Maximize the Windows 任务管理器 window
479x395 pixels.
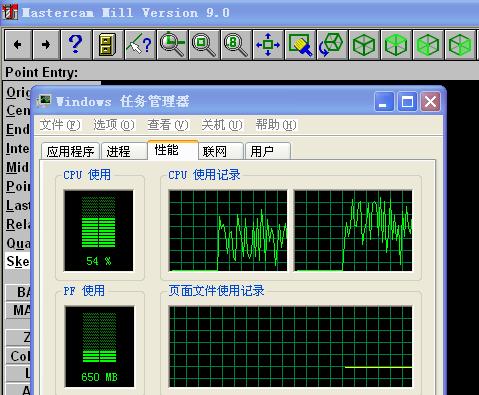(x=407, y=101)
